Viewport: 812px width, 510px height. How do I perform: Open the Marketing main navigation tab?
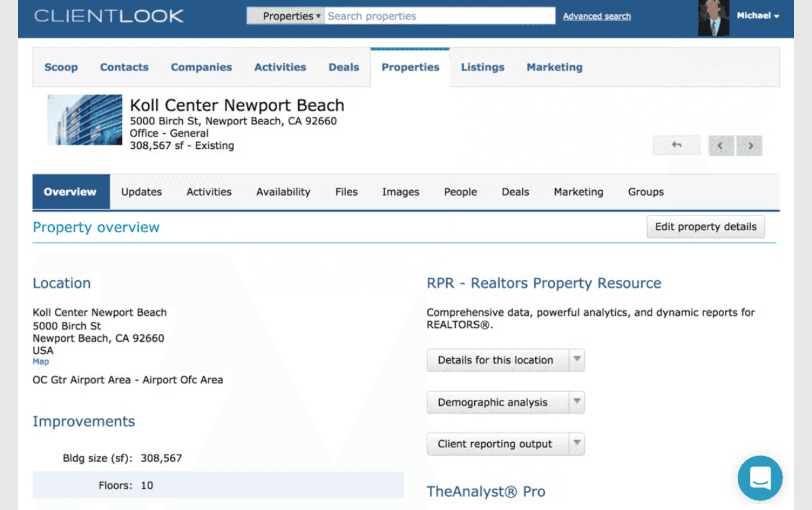(554, 67)
